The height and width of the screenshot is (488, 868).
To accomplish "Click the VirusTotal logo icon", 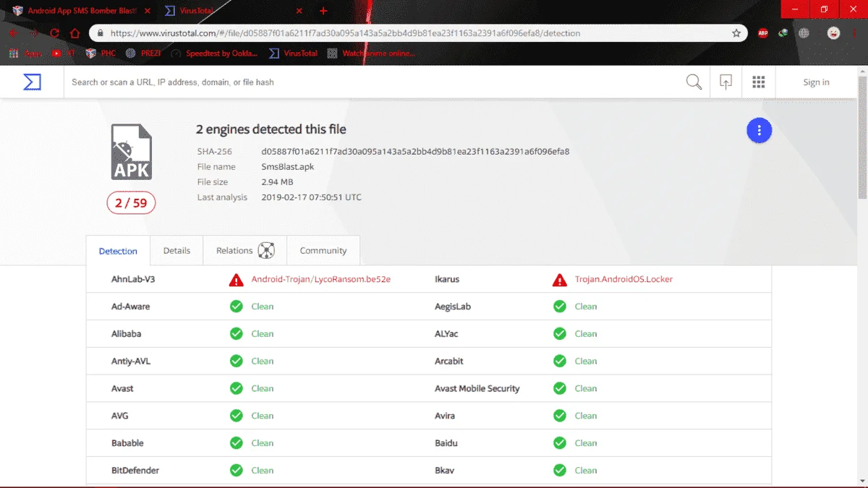I will point(32,82).
